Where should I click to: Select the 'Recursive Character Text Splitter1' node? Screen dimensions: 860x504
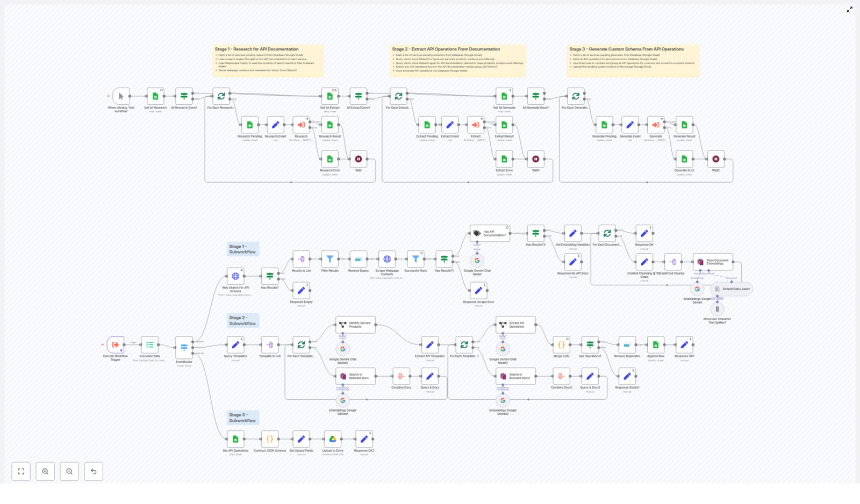click(x=718, y=309)
